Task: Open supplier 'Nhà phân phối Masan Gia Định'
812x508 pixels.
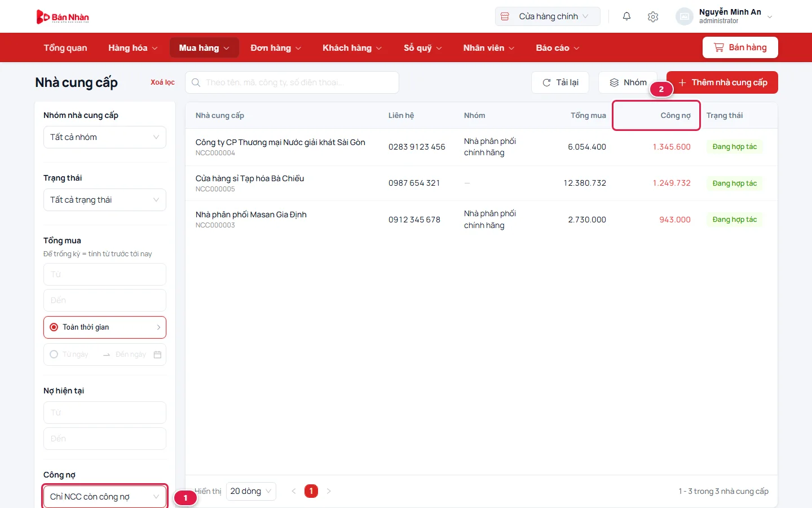Action: pos(251,214)
